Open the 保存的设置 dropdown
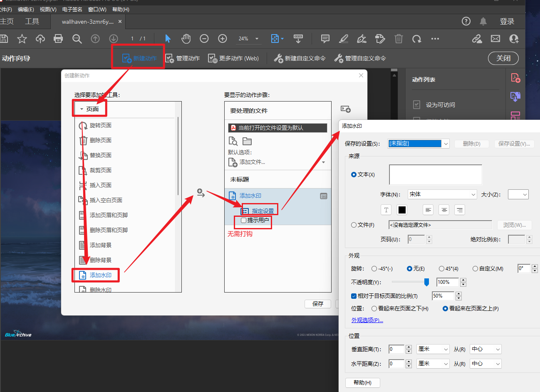Viewport: 540px width, 392px height. click(419, 144)
